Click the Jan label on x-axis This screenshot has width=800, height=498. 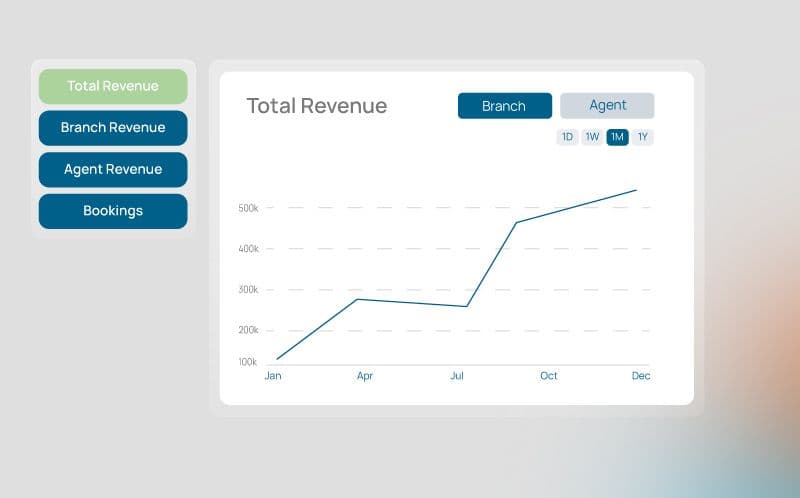(273, 376)
